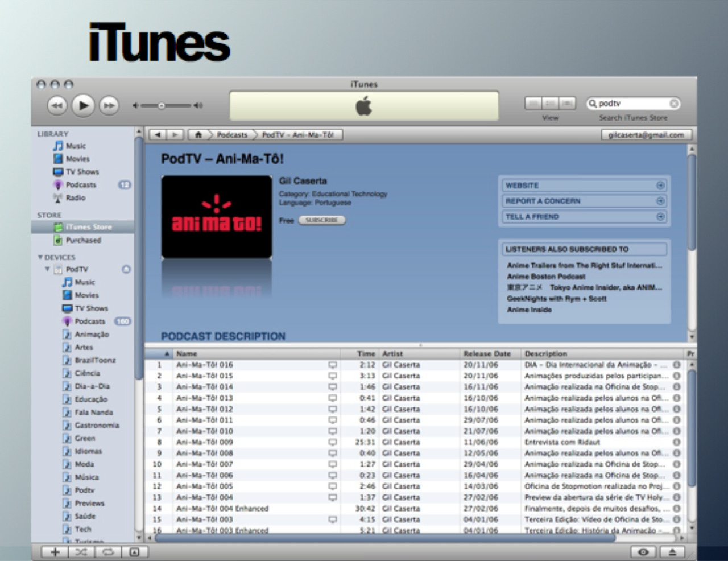Collapse the PodTV device tree
This screenshot has height=561, width=728.
[48, 269]
